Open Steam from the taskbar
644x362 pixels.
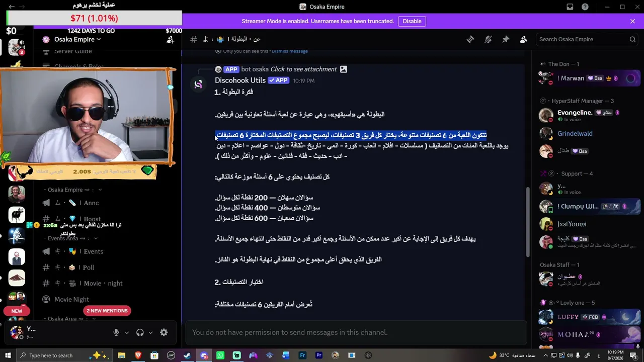point(187,355)
